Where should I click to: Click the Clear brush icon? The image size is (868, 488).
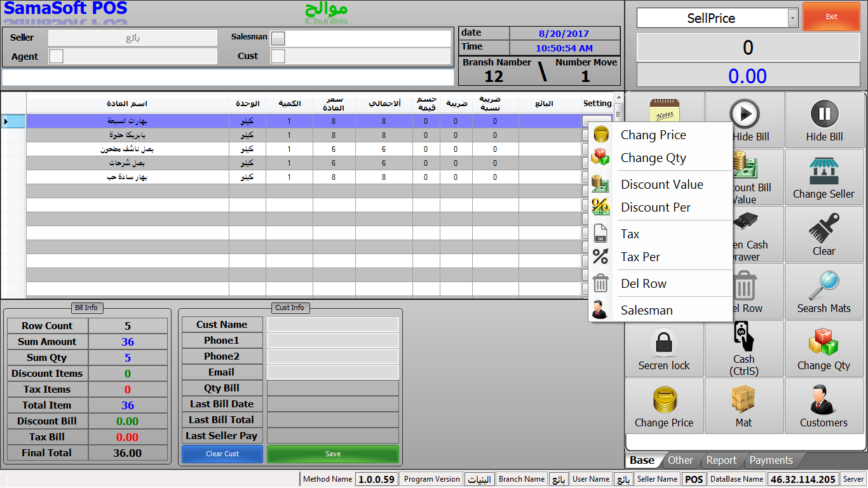pos(824,229)
